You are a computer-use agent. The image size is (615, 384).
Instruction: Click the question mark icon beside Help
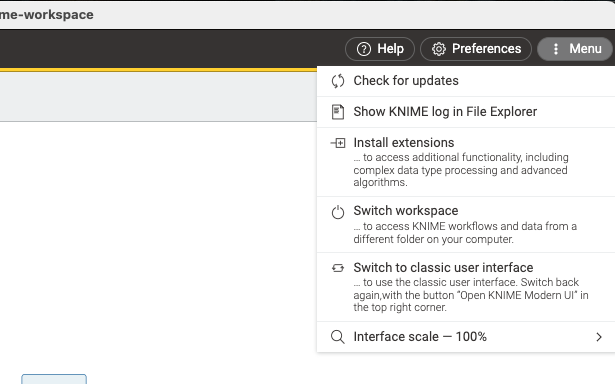tap(364, 49)
